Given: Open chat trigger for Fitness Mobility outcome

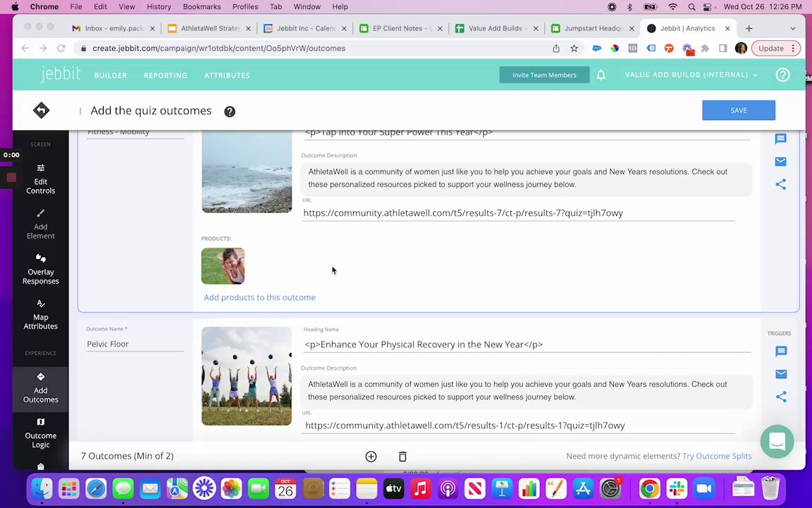Looking at the screenshot, I should [780, 138].
